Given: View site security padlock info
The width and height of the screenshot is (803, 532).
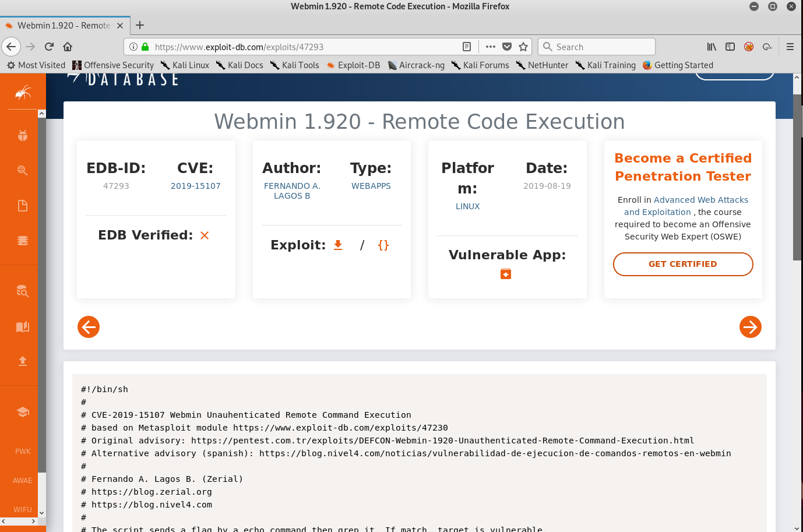Looking at the screenshot, I should pos(145,47).
